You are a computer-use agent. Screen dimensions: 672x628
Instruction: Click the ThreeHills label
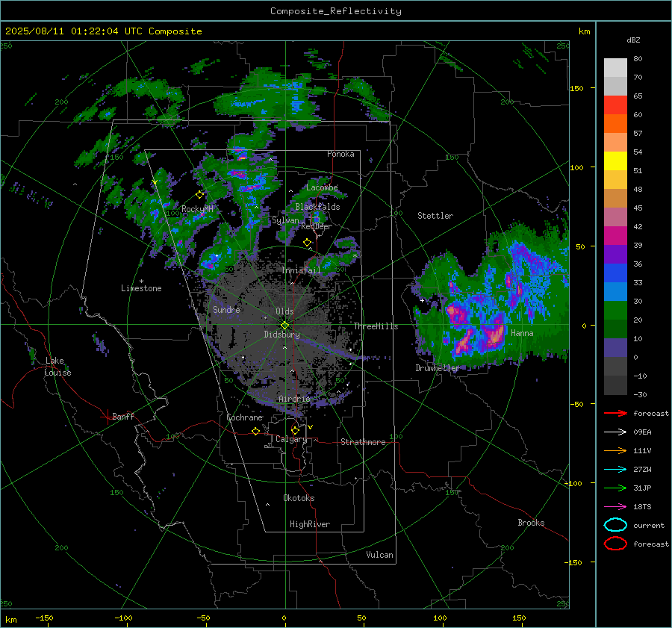pos(376,326)
